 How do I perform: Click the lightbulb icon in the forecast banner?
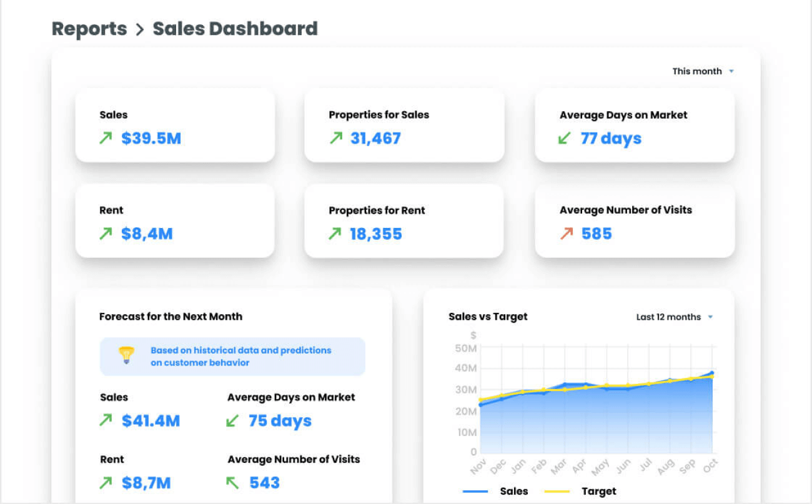[x=126, y=355]
